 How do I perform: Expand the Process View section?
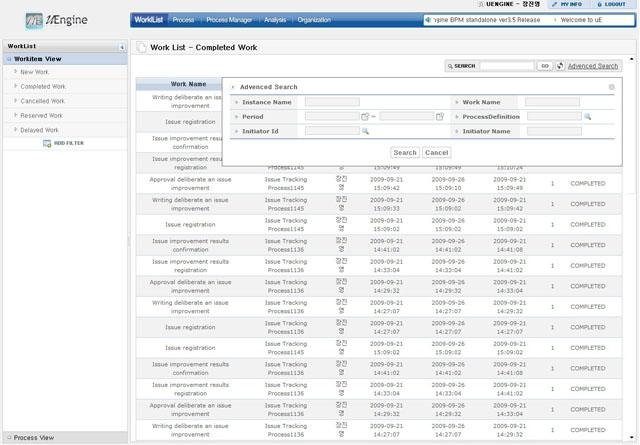[x=65, y=437]
